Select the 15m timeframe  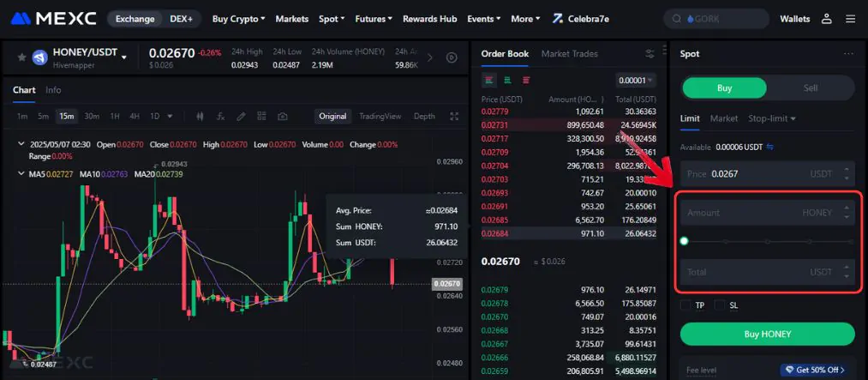coord(67,117)
